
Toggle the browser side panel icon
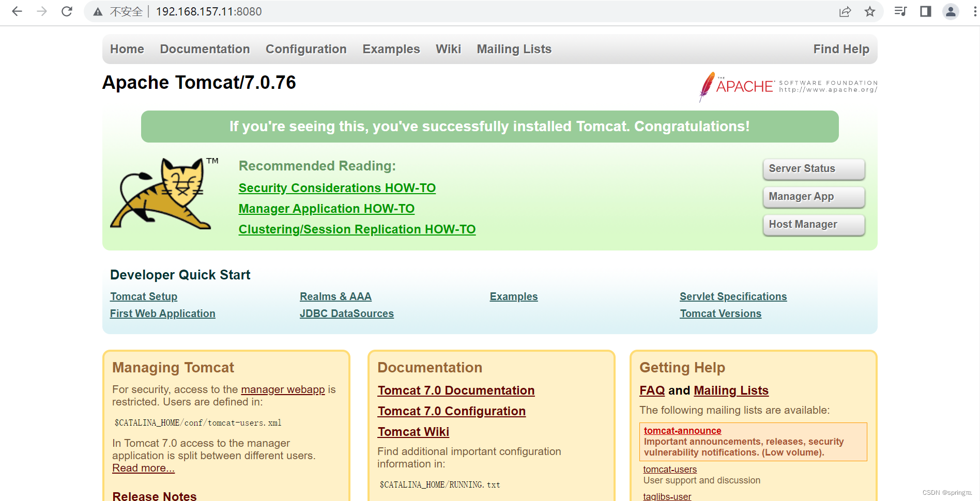click(926, 11)
